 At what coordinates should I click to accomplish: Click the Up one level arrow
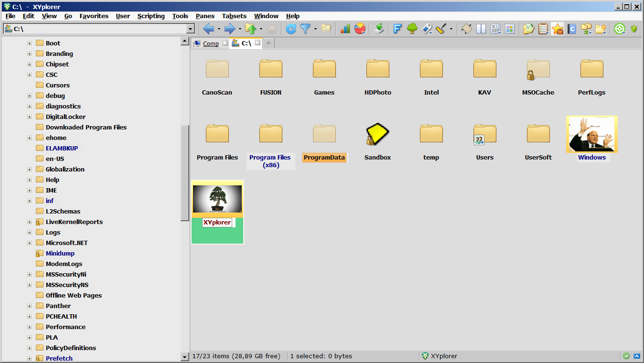pos(252,29)
